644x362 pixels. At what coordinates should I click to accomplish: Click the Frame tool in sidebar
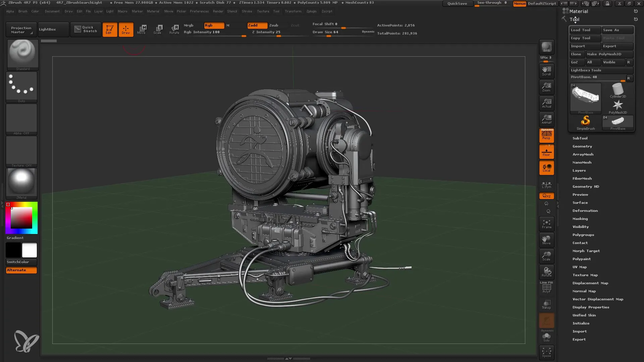[547, 224]
